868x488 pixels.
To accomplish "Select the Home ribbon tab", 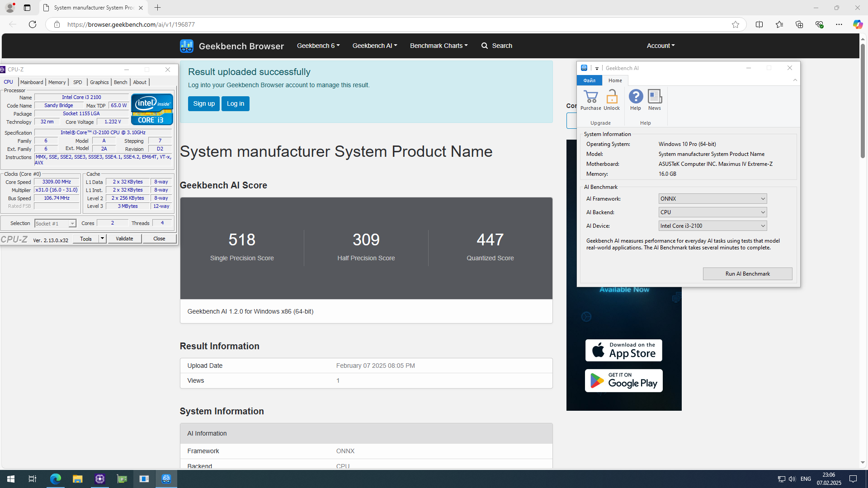I will (615, 80).
